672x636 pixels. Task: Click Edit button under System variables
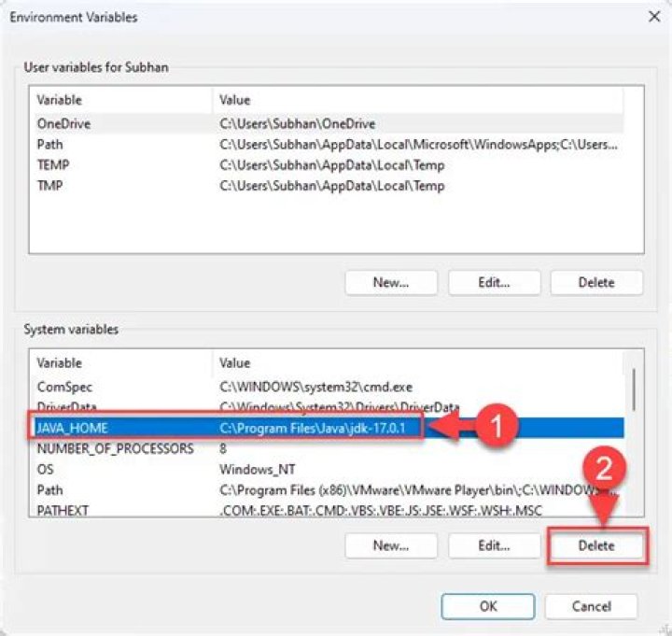point(494,545)
